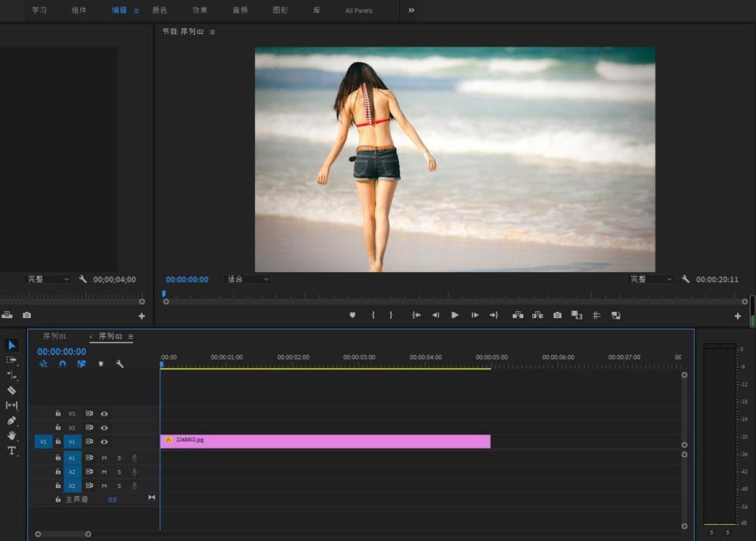The image size is (756, 541).
Task: Expand the workspace overflow chevron (>>)
Action: pyautogui.click(x=411, y=11)
